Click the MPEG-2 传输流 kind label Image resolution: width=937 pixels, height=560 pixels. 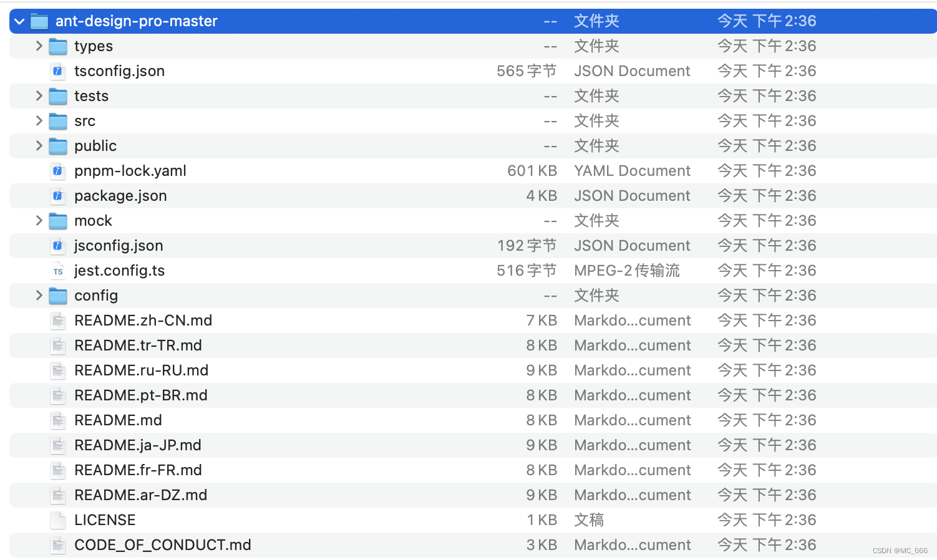(x=627, y=271)
